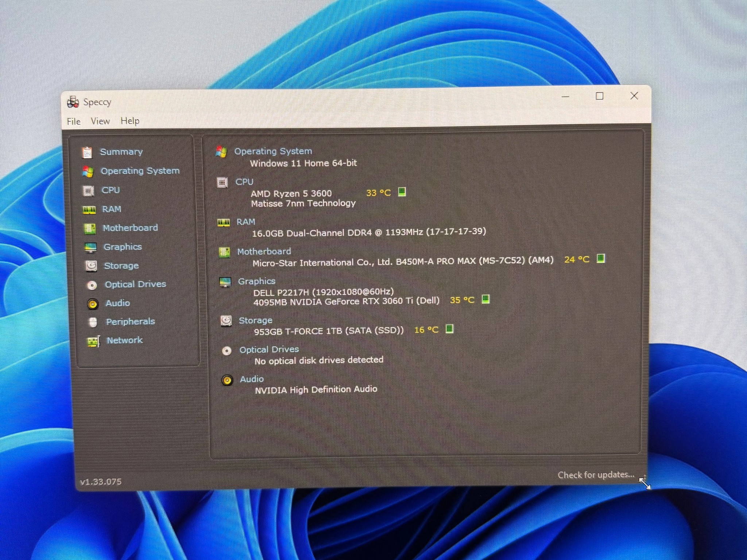The width and height of the screenshot is (747, 560).
Task: Select the Audio speaker icon in sidebar
Action: pyautogui.click(x=93, y=304)
